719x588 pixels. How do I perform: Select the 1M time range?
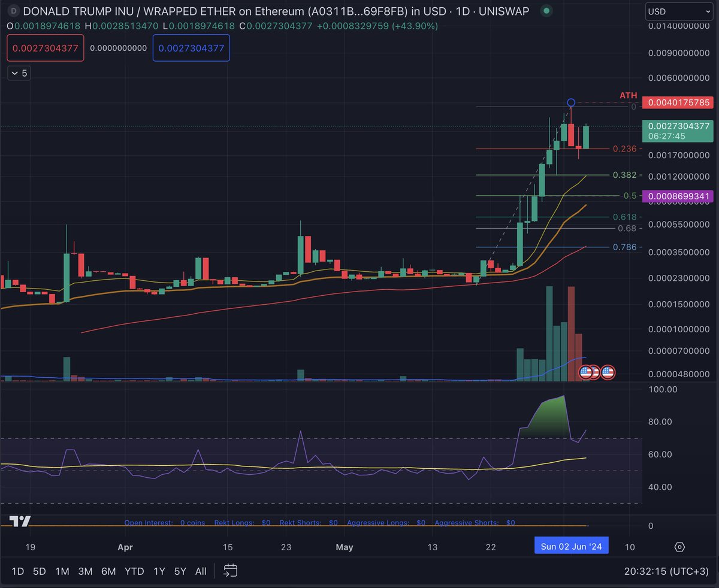point(62,571)
